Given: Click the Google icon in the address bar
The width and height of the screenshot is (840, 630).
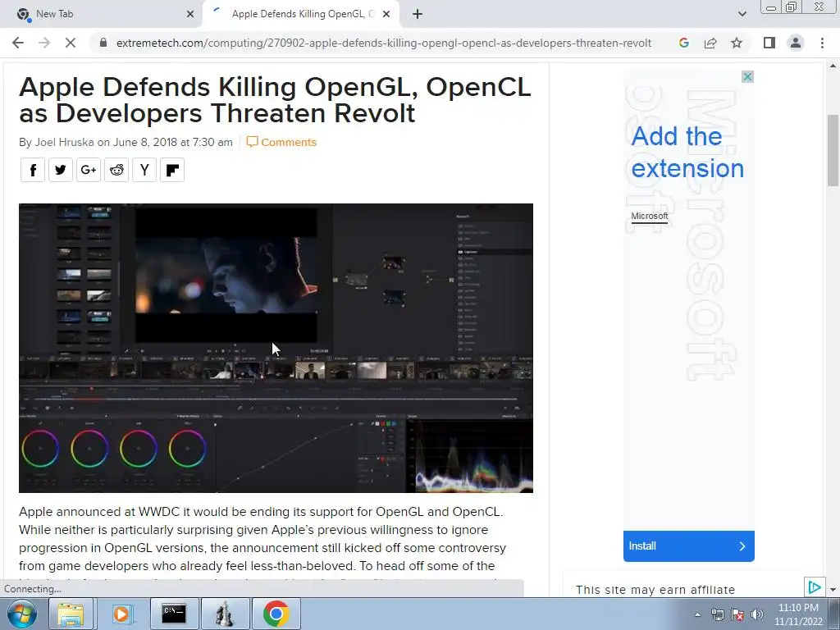Looking at the screenshot, I should coord(683,43).
